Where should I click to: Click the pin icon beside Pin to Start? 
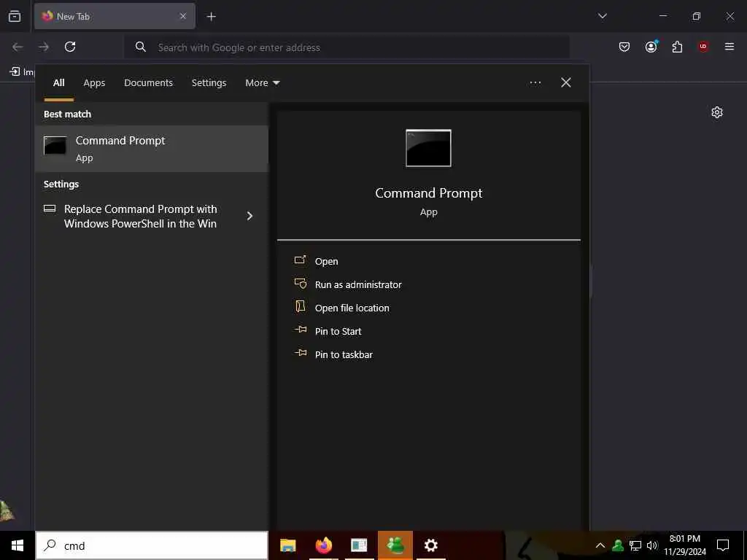(300, 330)
